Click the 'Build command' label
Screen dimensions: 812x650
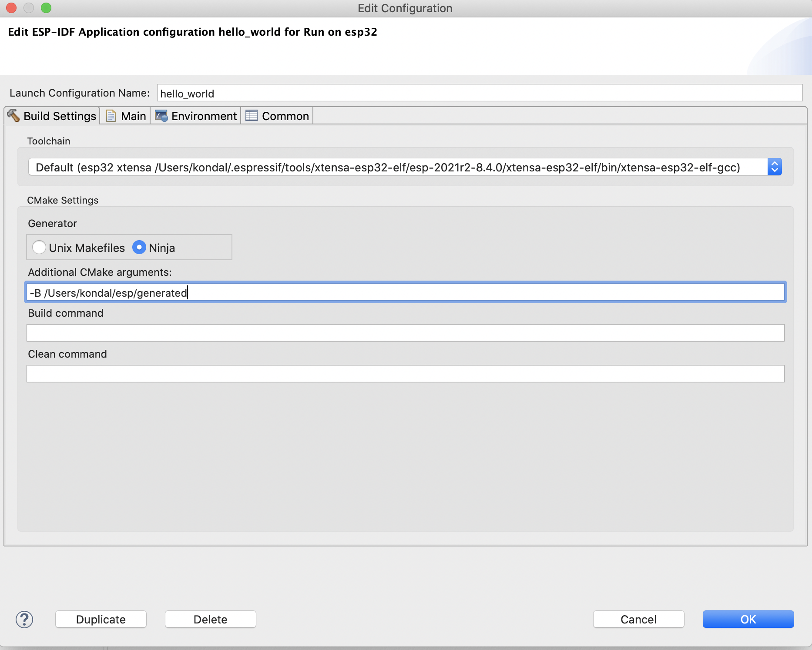click(66, 313)
